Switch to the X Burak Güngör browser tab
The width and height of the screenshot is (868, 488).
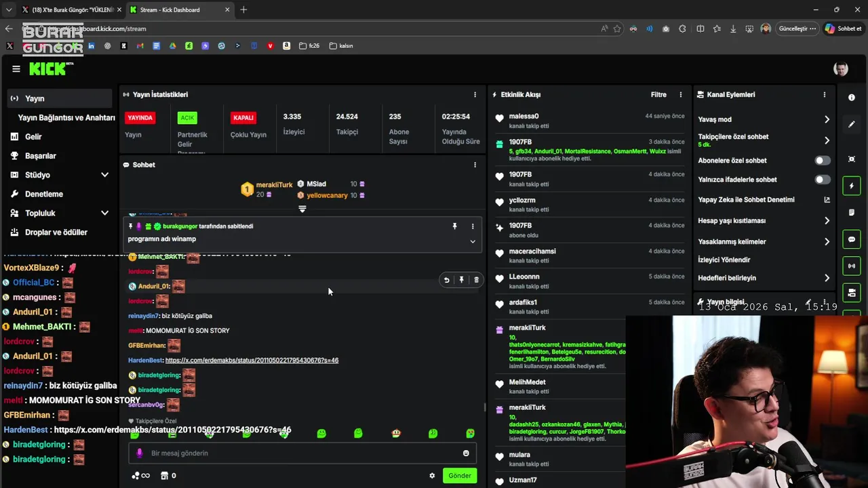71,9
